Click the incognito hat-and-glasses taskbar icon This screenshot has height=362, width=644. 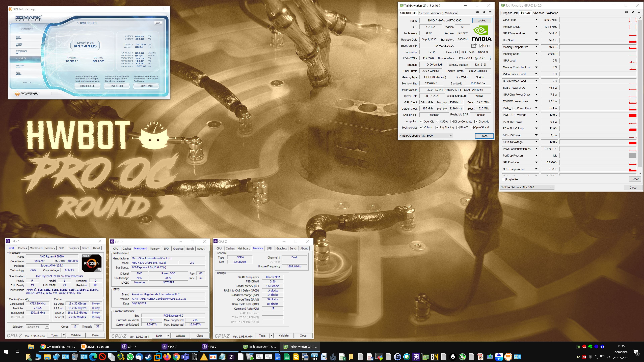pyautogui.click(x=453, y=357)
